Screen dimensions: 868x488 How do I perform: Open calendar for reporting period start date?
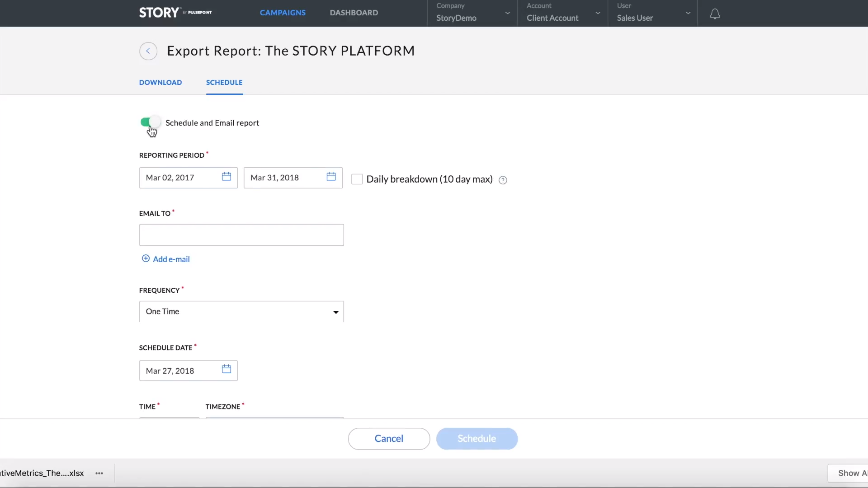[x=226, y=177]
